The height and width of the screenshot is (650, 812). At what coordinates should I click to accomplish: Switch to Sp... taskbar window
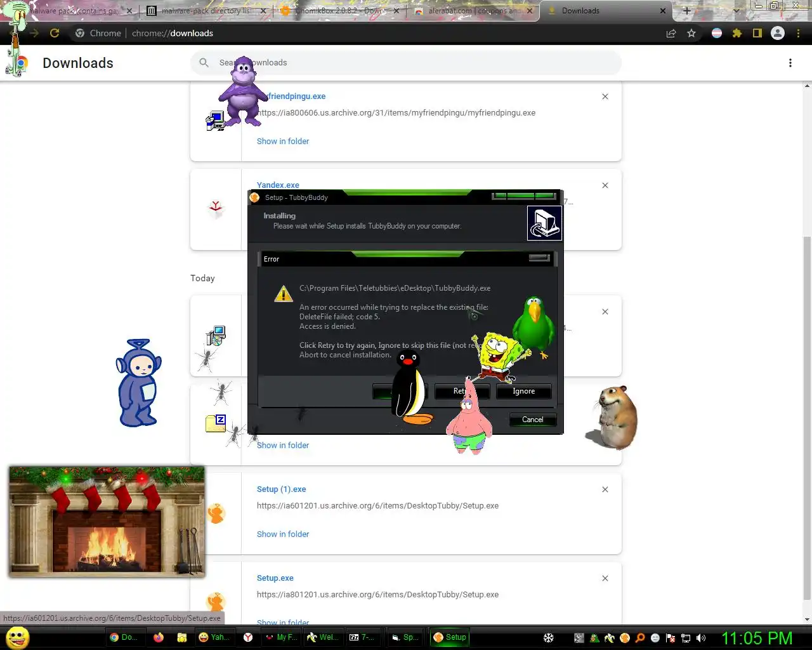tap(405, 637)
